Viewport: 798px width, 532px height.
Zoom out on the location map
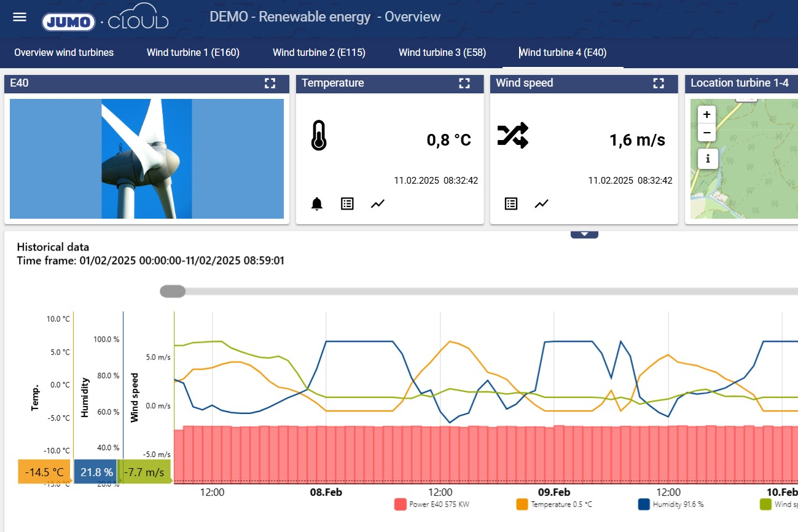[x=707, y=132]
